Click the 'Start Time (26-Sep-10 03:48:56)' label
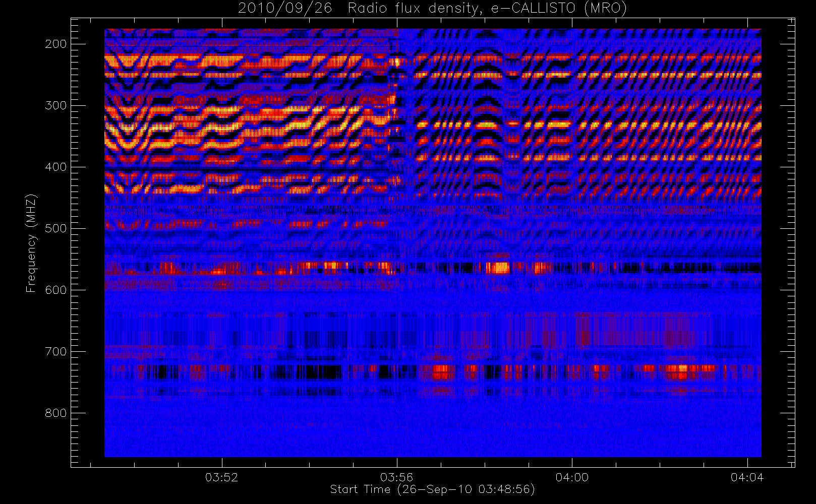 coord(432,489)
